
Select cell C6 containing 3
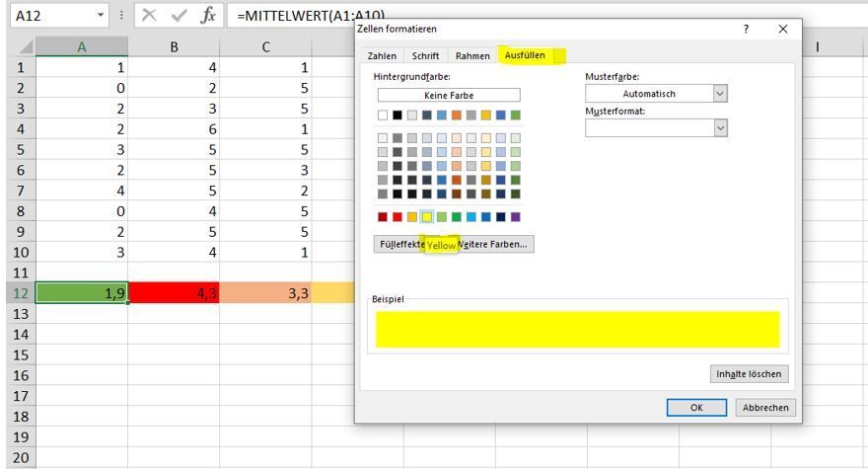click(265, 170)
